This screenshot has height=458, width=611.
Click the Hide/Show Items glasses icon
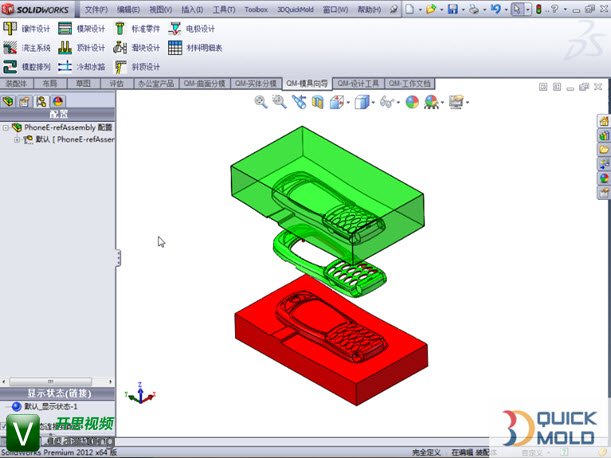tap(387, 102)
